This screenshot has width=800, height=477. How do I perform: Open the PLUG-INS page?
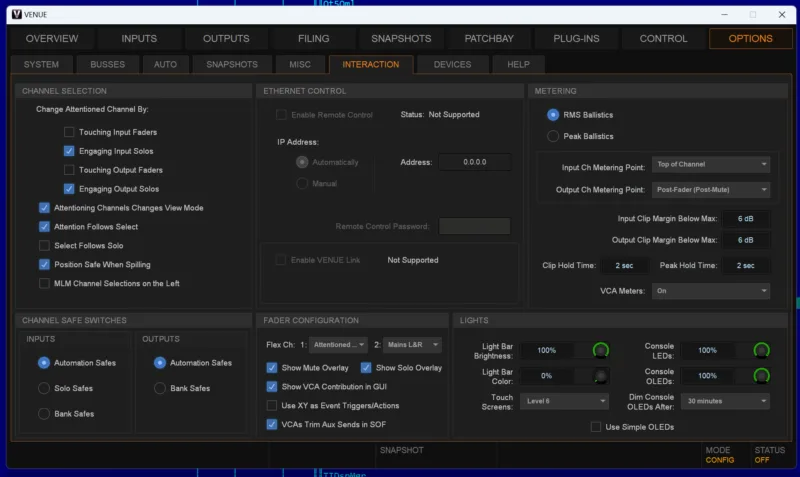(576, 39)
